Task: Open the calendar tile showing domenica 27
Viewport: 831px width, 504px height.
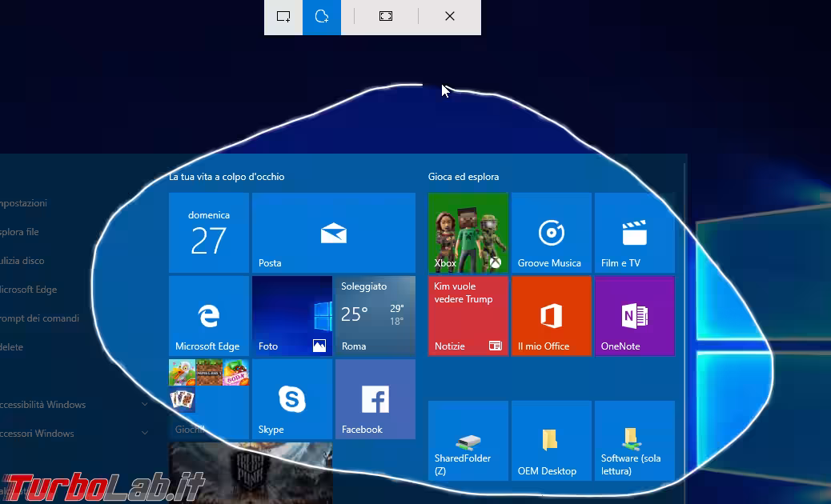Action: pos(208,233)
